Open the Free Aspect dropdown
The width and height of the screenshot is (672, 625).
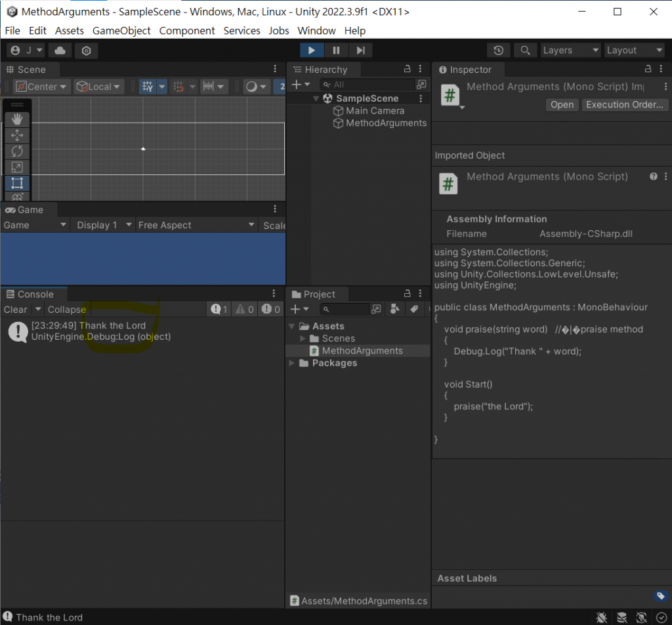tap(196, 225)
